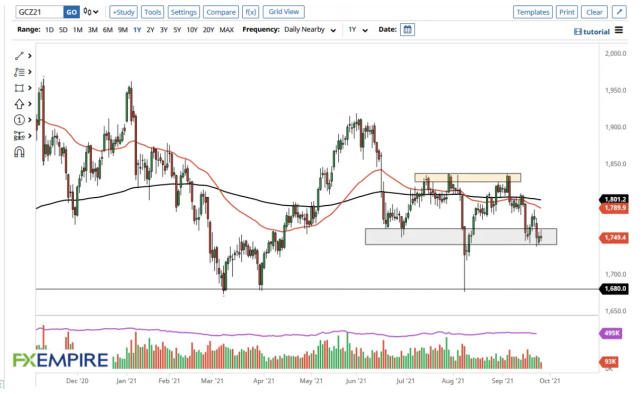Set range to 6M
The image size is (643, 394).
pos(107,30)
